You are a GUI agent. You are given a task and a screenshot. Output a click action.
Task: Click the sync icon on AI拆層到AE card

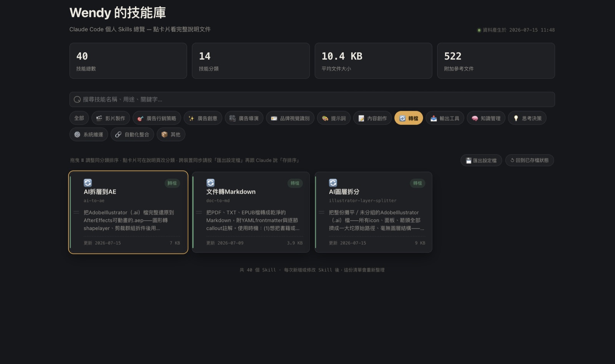tap(88, 183)
